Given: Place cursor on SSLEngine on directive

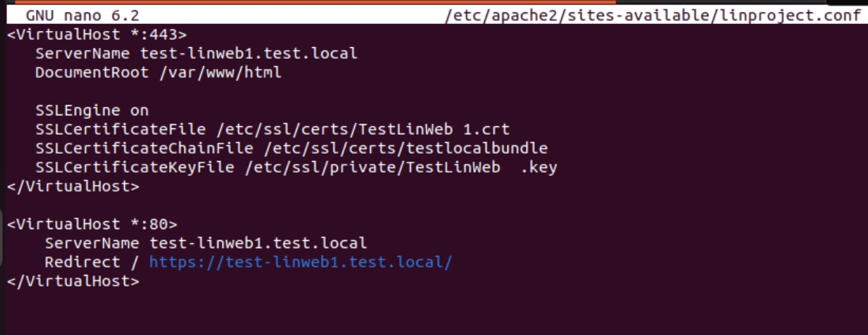Looking at the screenshot, I should (92, 110).
